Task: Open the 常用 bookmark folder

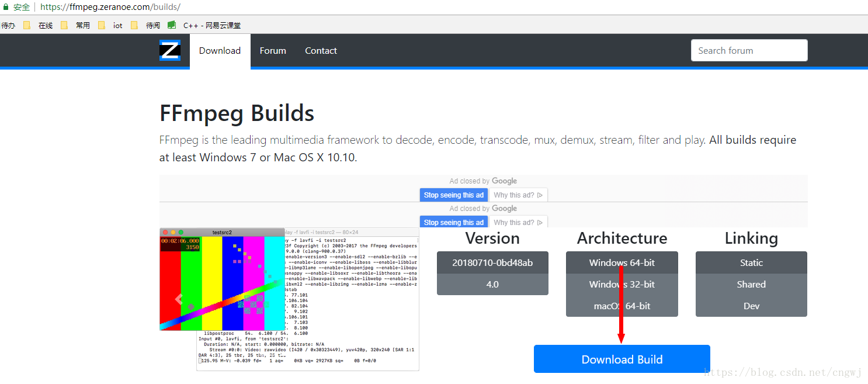Action: 76,25
